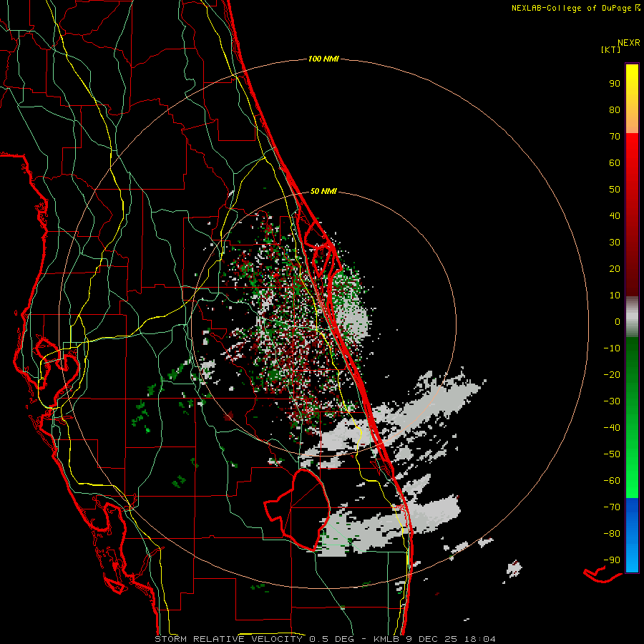Click the 70 value on velocity scale
The width and height of the screenshot is (644, 644).
coord(615,137)
